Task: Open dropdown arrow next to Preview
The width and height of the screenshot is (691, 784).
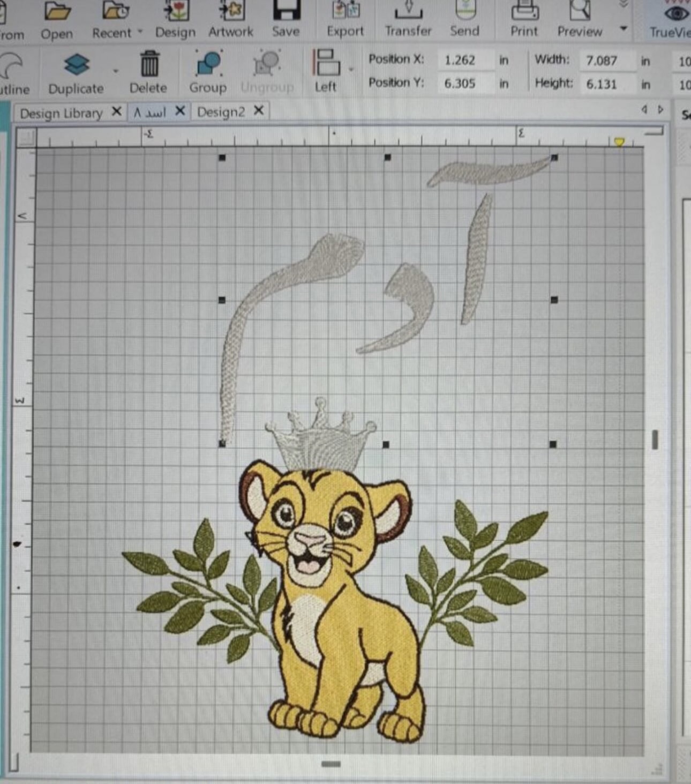Action: coord(623,28)
